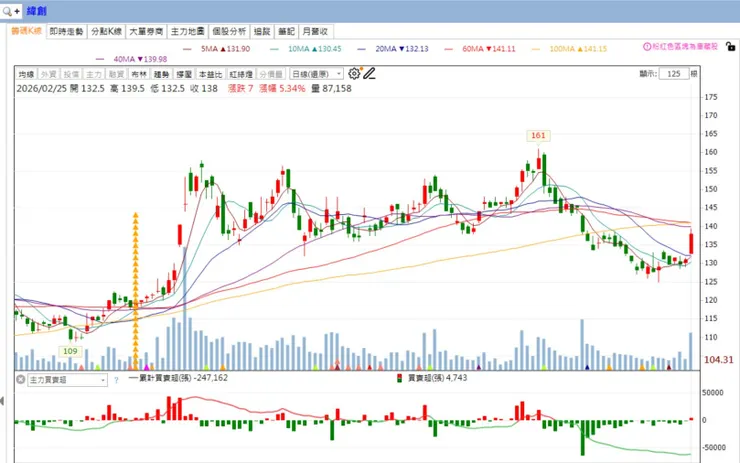
Task: Click the 109 low price label
Action: pos(70,351)
